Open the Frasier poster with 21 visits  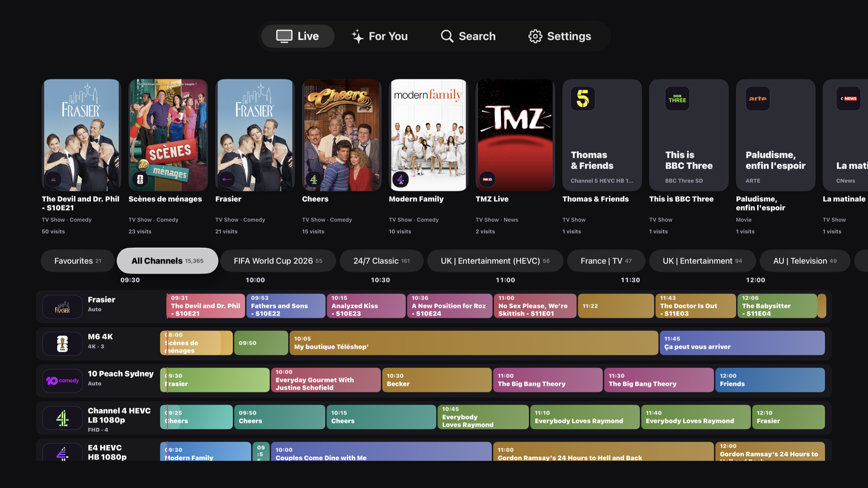255,135
